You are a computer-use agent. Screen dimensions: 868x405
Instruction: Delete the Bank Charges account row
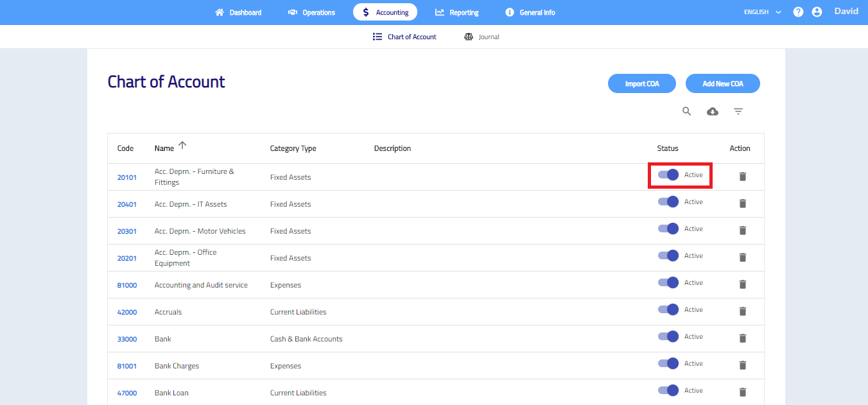point(742,365)
